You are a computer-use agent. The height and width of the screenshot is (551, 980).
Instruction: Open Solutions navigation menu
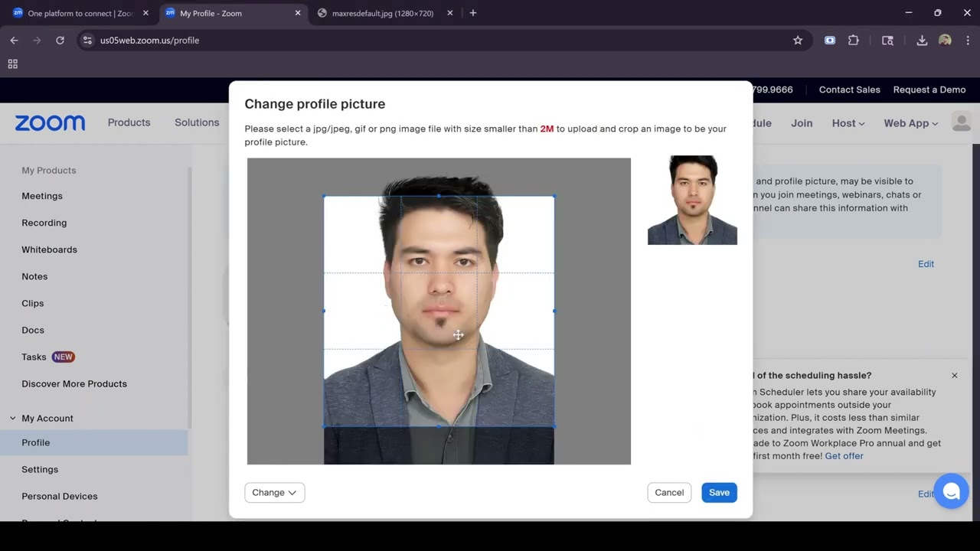(197, 122)
